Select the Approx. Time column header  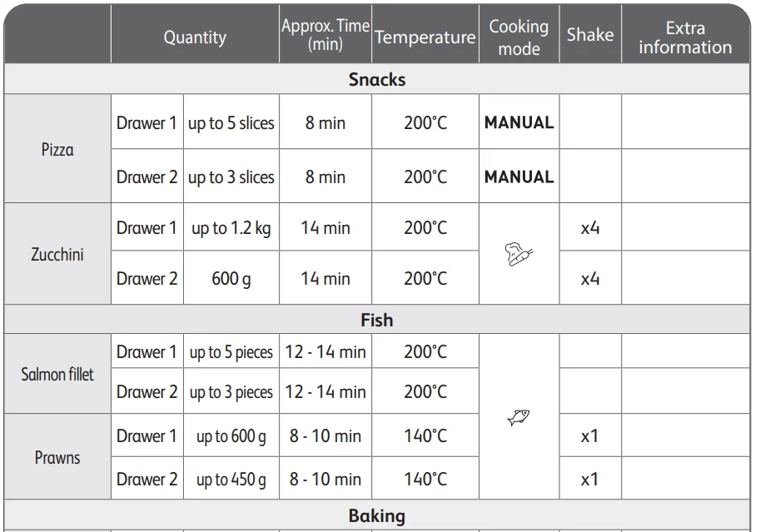(x=325, y=35)
